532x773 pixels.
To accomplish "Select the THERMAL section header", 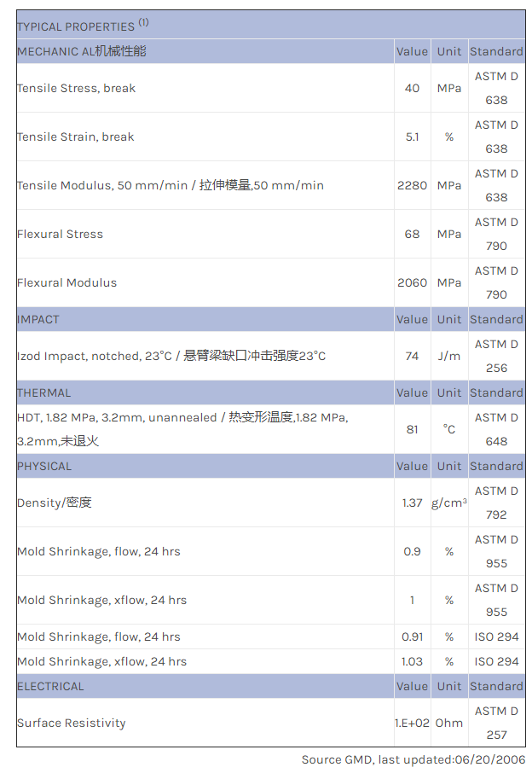I will [44, 392].
